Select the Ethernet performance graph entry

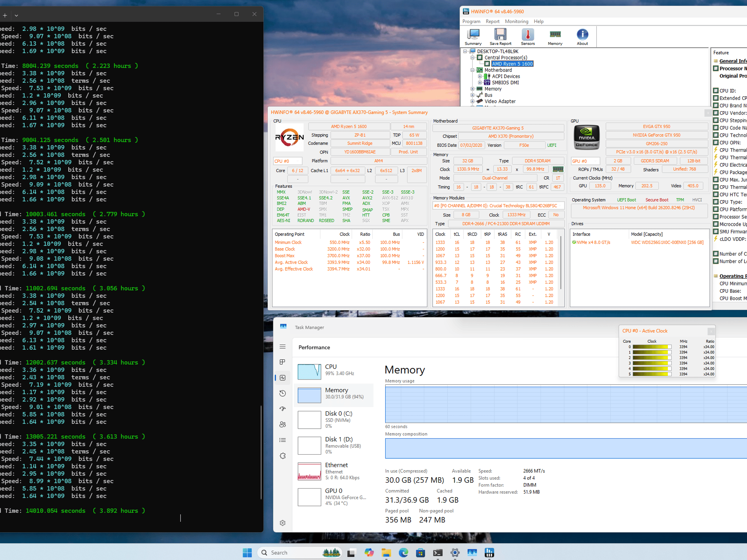(x=335, y=471)
